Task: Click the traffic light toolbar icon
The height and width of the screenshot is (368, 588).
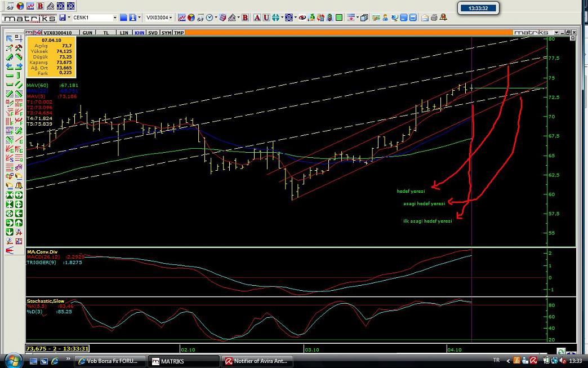Action: point(329,17)
